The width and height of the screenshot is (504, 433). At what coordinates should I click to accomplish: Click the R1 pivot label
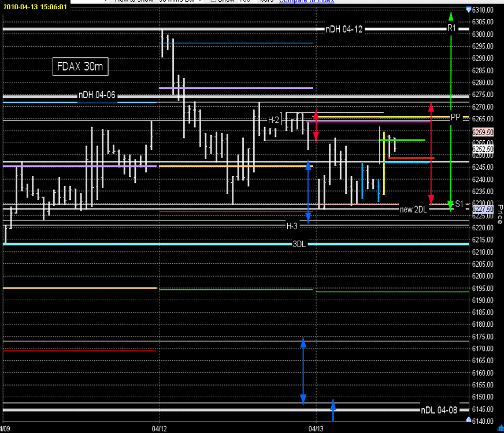click(x=451, y=28)
